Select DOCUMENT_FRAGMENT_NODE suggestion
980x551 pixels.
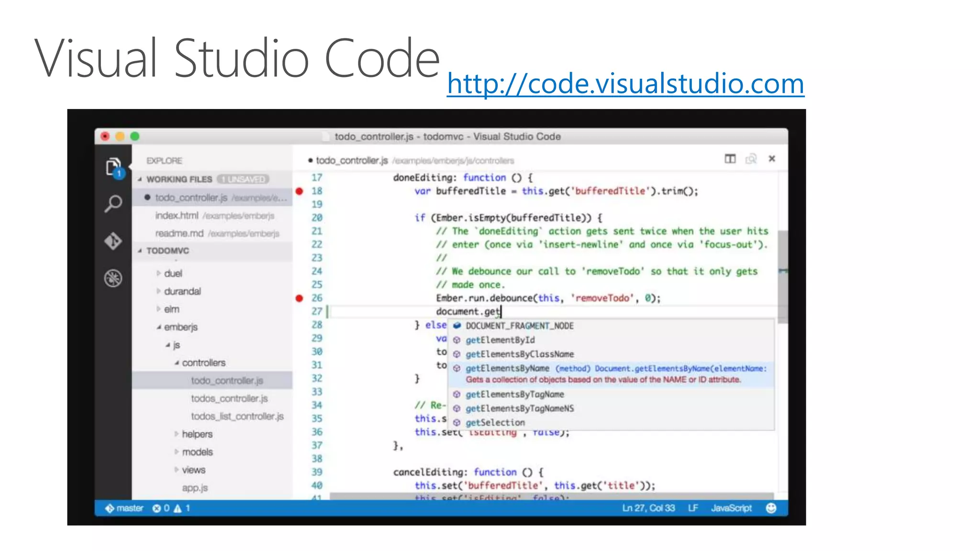(611, 326)
